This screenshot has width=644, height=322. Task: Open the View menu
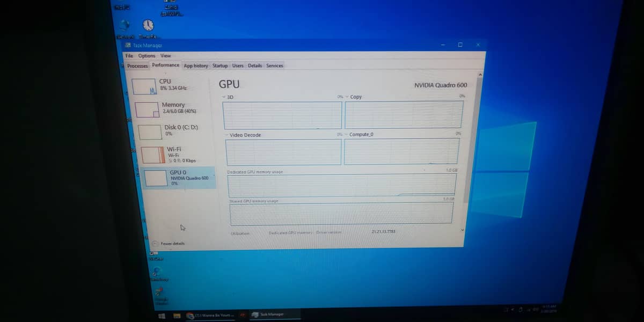(x=166, y=56)
